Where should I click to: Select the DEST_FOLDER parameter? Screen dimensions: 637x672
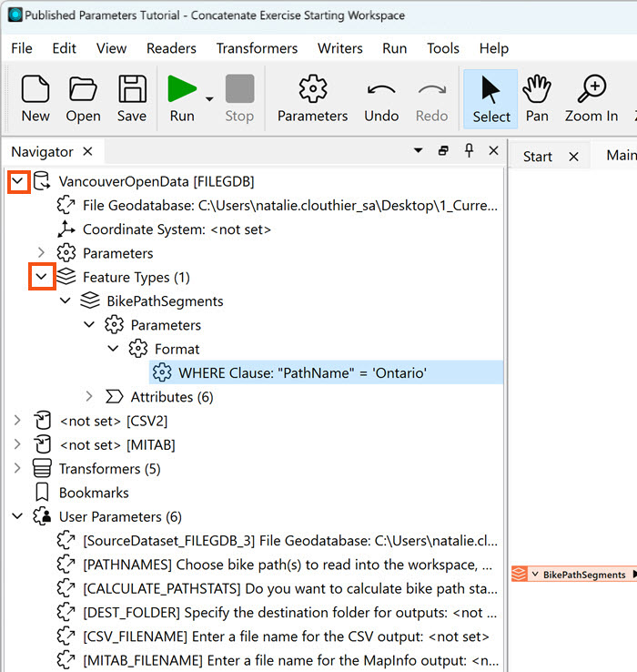tap(278, 613)
